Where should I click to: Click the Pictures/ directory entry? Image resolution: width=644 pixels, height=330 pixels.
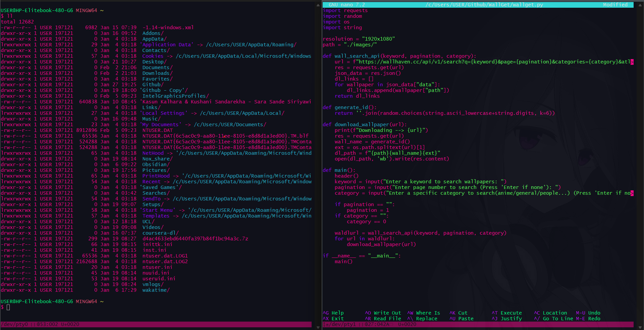(156, 170)
